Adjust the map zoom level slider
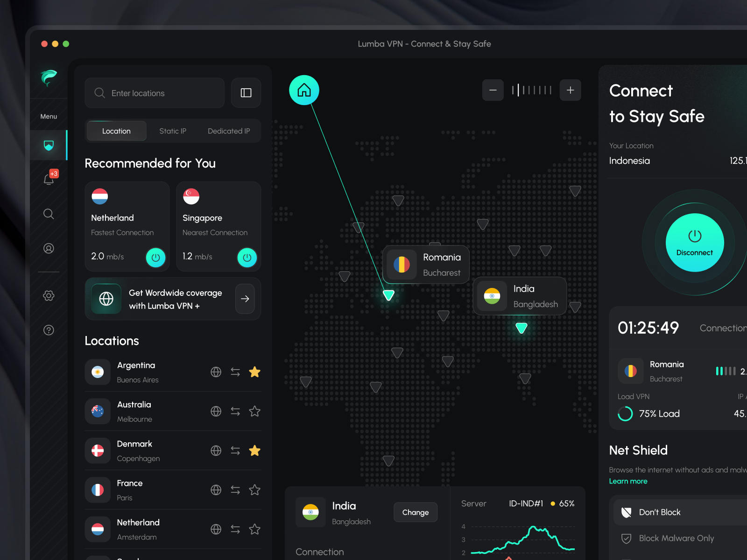 coord(532,90)
